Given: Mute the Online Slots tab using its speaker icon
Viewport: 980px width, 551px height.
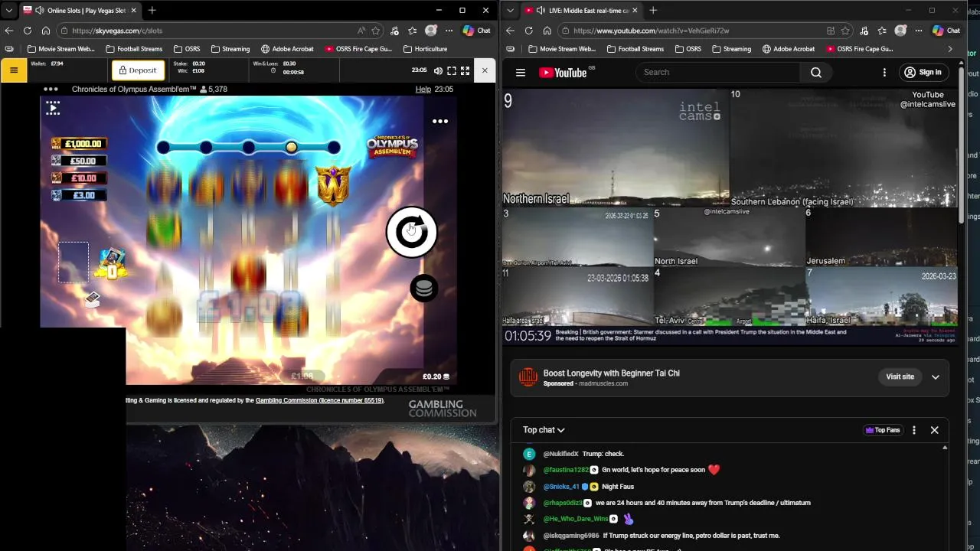Looking at the screenshot, I should [x=38, y=11].
